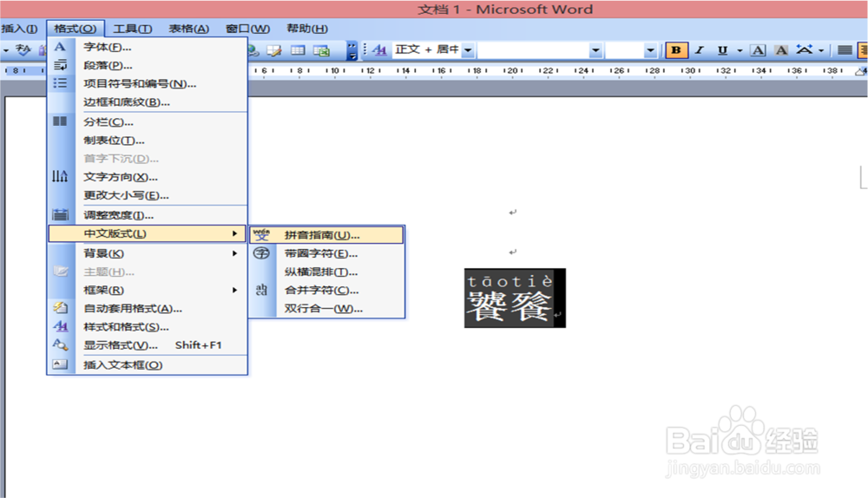The image size is (868, 498).
Task: Toggle the character shading button
Action: [781, 50]
